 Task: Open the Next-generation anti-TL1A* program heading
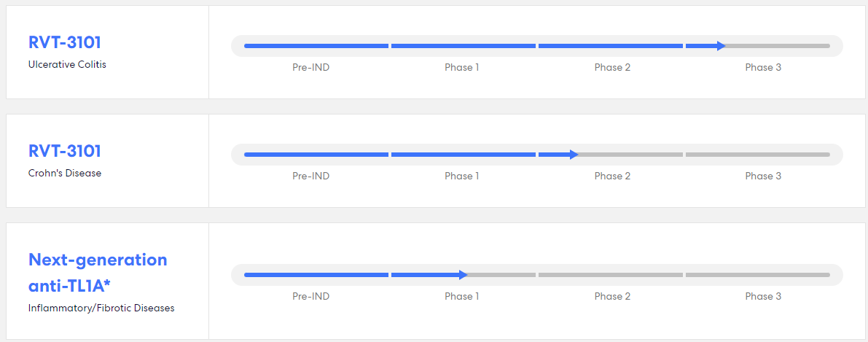click(98, 271)
